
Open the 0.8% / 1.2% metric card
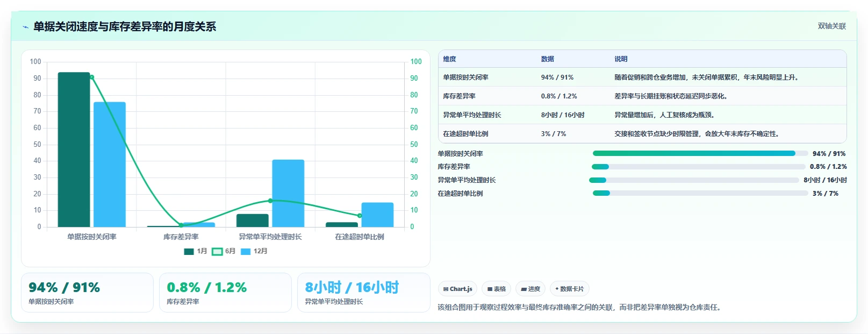(x=225, y=293)
